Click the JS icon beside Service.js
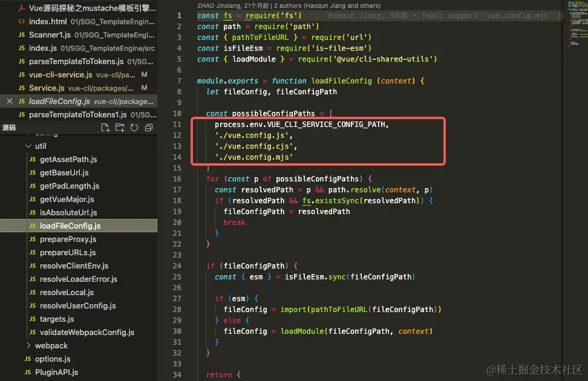The height and width of the screenshot is (381, 588). click(22, 88)
